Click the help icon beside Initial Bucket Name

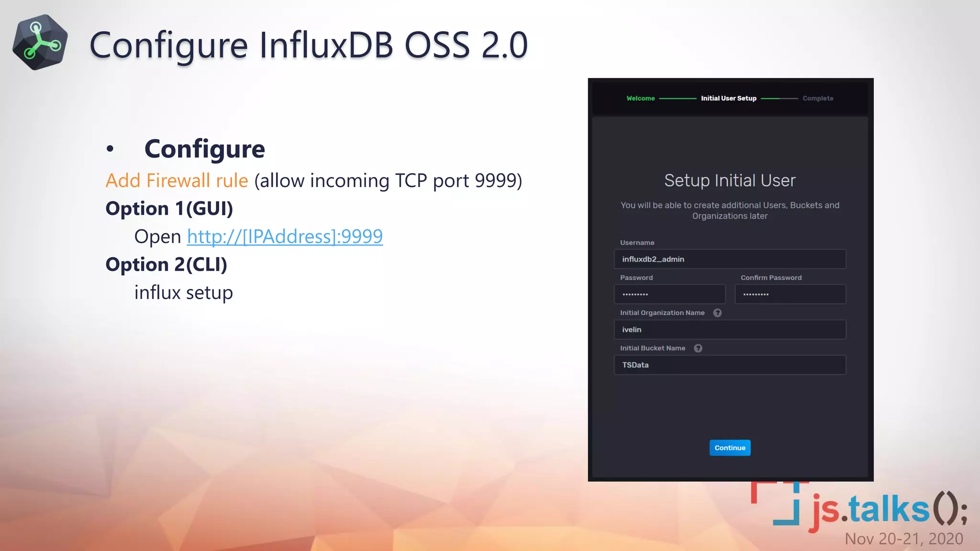pyautogui.click(x=698, y=348)
